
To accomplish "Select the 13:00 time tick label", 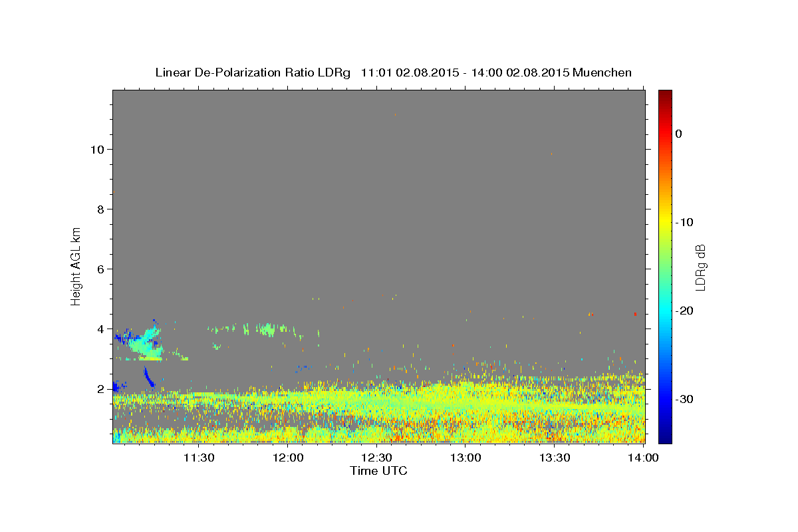I will pos(465,458).
